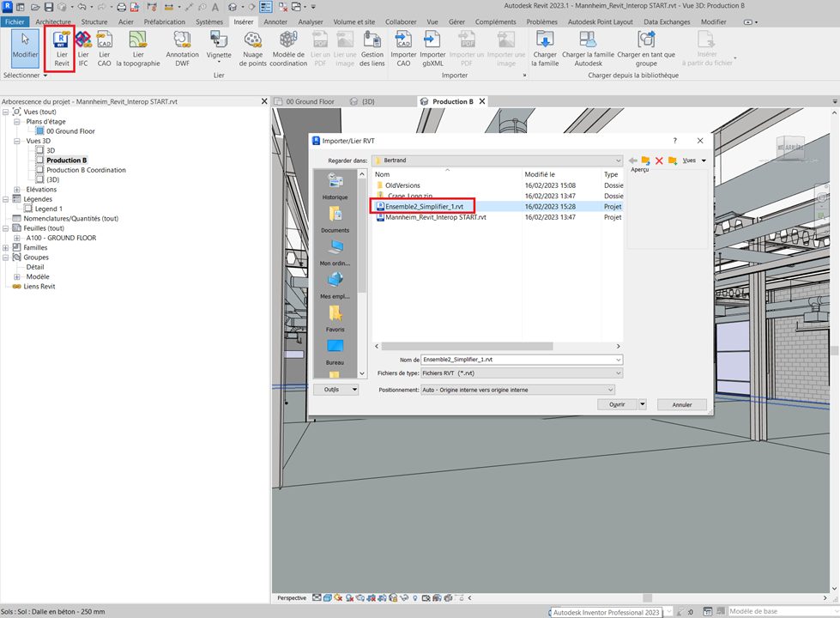Click the Nom de file name field

[522, 360]
